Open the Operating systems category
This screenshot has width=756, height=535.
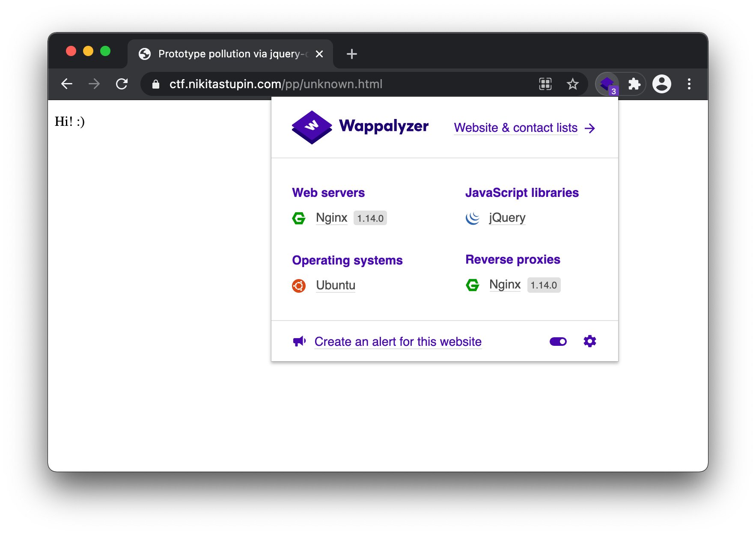pyautogui.click(x=347, y=260)
